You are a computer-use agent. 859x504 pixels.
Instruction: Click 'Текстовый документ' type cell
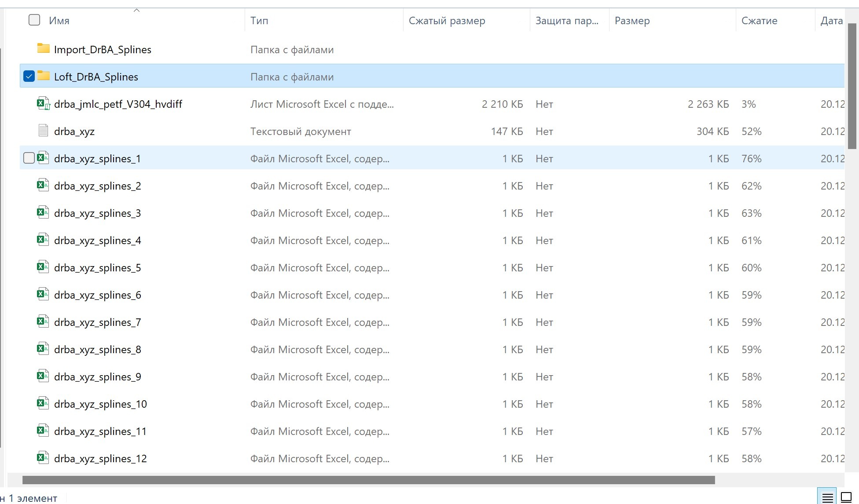[x=301, y=131]
